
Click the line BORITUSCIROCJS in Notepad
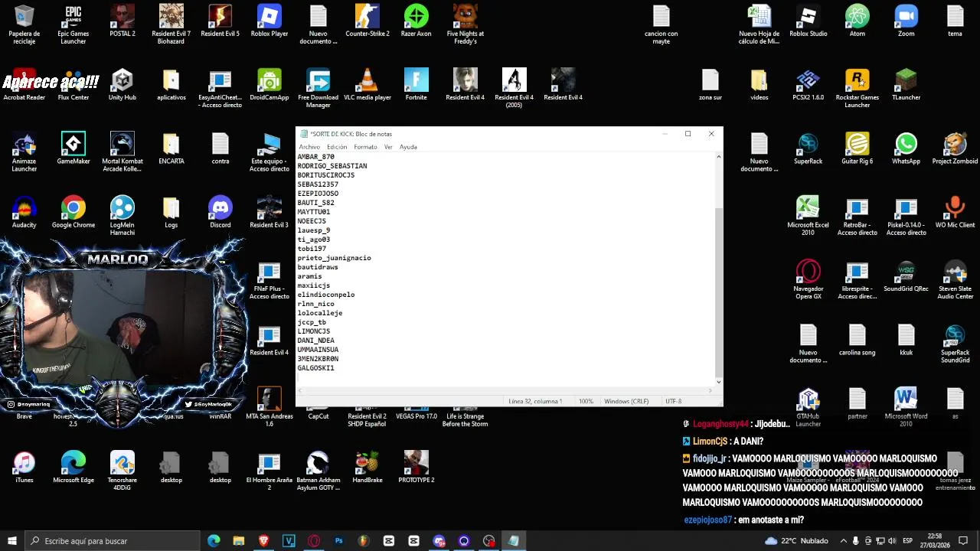click(x=326, y=175)
